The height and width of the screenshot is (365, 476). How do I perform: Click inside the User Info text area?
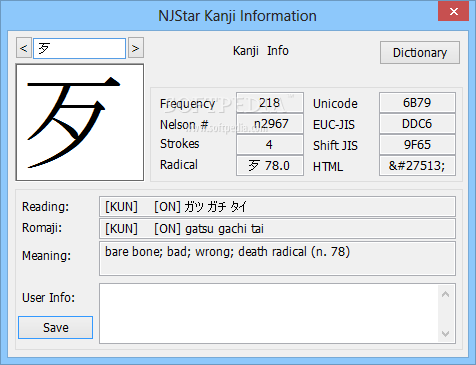[x=269, y=313]
